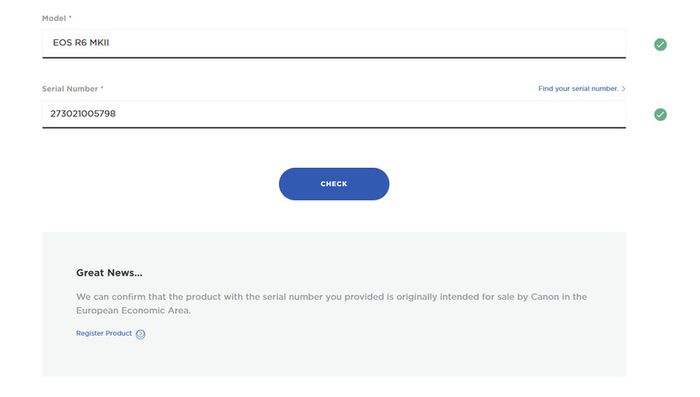Click the Serial Number field label

[x=72, y=88]
